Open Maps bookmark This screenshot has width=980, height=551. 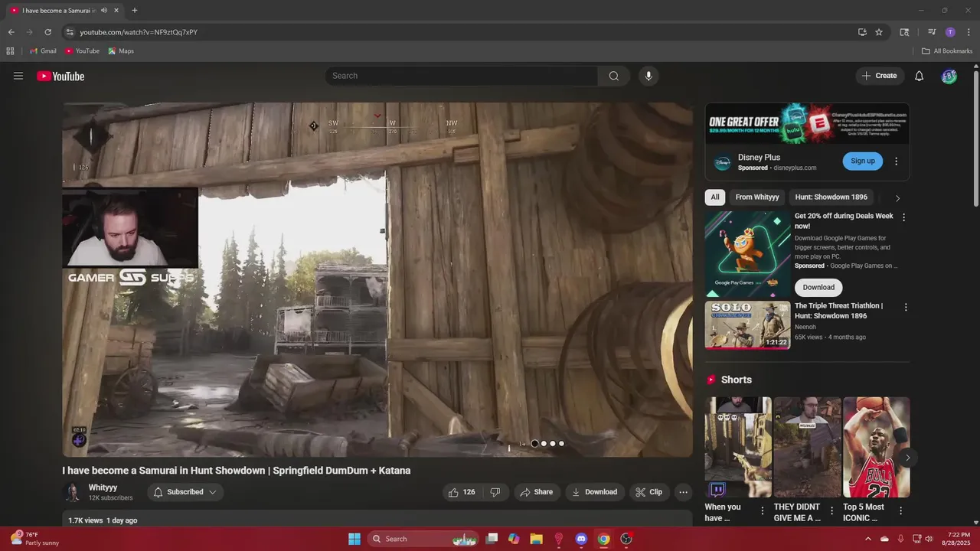click(x=121, y=51)
